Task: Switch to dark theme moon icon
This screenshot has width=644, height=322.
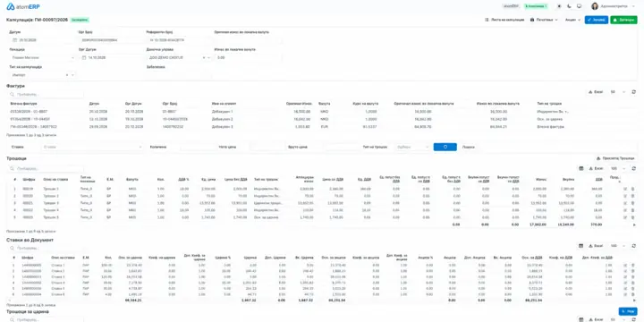Action: (x=569, y=6)
